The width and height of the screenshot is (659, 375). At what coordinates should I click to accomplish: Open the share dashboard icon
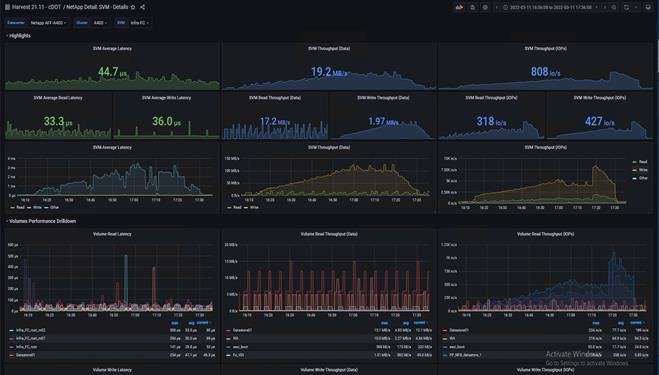tap(142, 7)
